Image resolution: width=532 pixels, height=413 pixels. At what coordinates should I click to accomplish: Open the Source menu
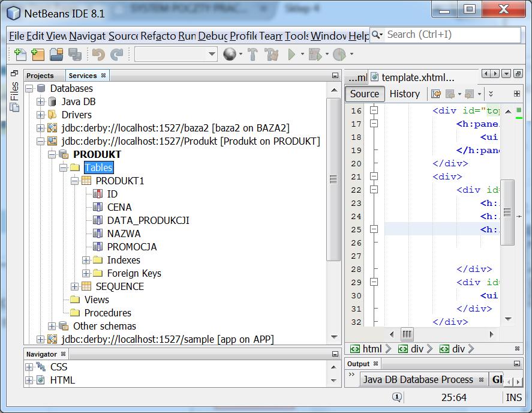pyautogui.click(x=123, y=35)
